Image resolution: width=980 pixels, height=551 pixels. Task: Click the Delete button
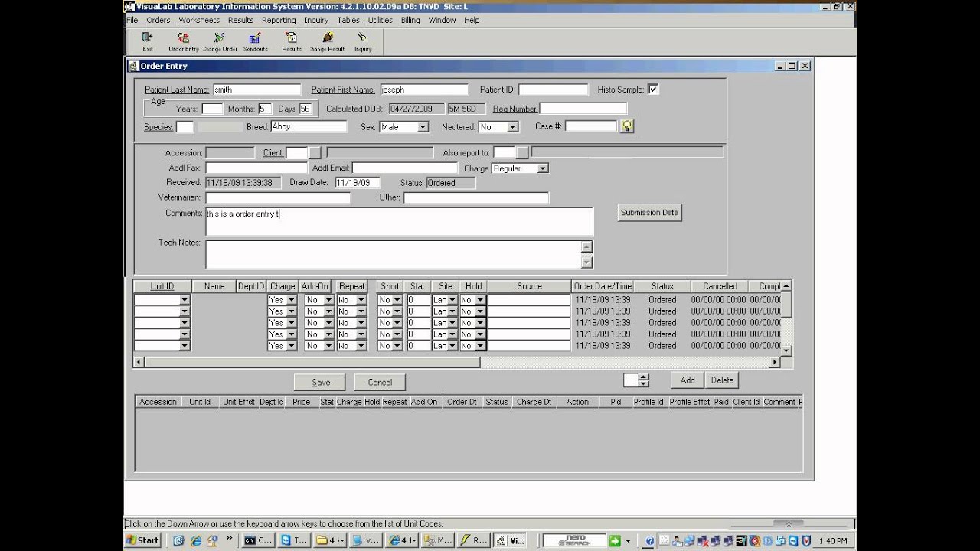pyautogui.click(x=722, y=380)
